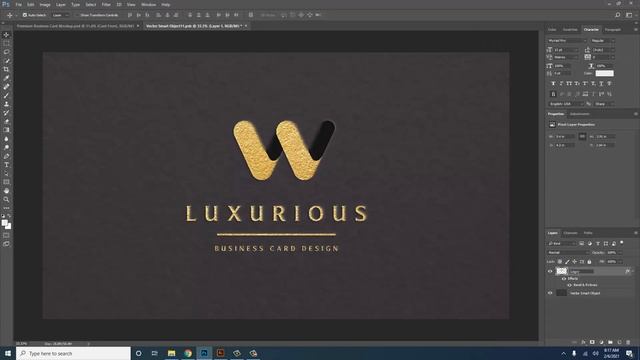Open the font style Regular dropdown
This screenshot has width=640, height=360.
pyautogui.click(x=602, y=41)
